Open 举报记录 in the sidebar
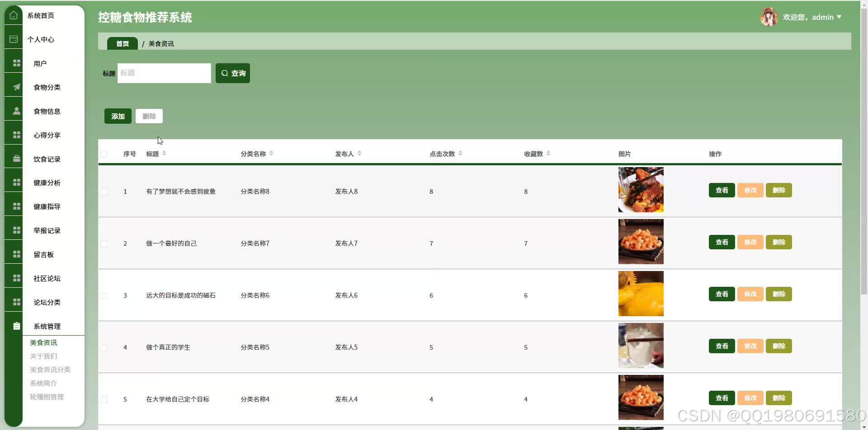 coord(47,230)
